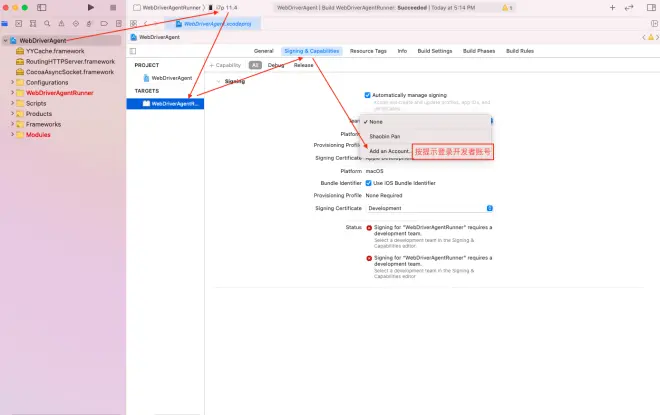
Task: Click the first signing error icon
Action: click(369, 228)
